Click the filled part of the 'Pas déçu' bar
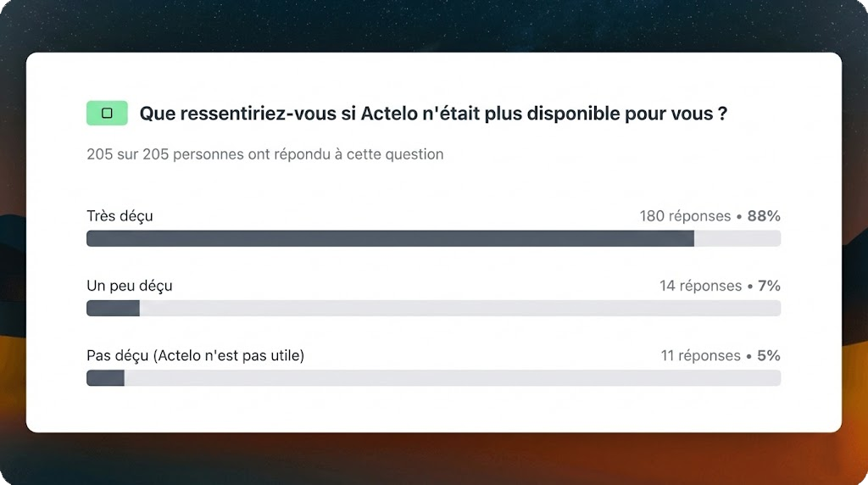Image resolution: width=868 pixels, height=485 pixels. tap(105, 377)
